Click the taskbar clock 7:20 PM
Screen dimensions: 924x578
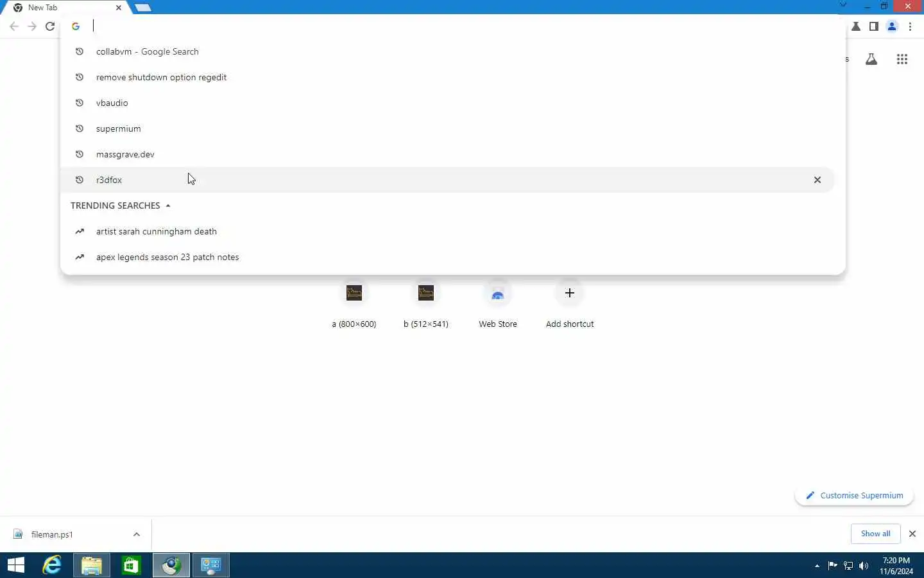(896, 566)
